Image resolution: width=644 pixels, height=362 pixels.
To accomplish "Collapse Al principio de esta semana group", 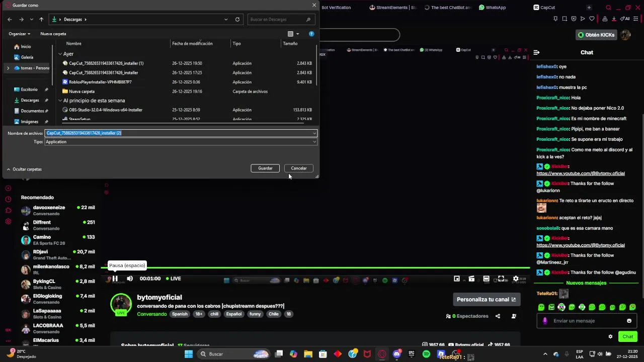I will click(x=60, y=101).
